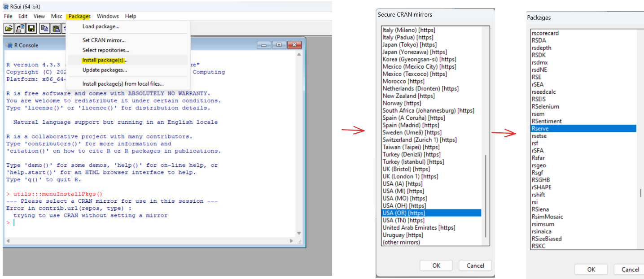
Task: Select UK (London 1) [https] mirror
Action: (431, 176)
